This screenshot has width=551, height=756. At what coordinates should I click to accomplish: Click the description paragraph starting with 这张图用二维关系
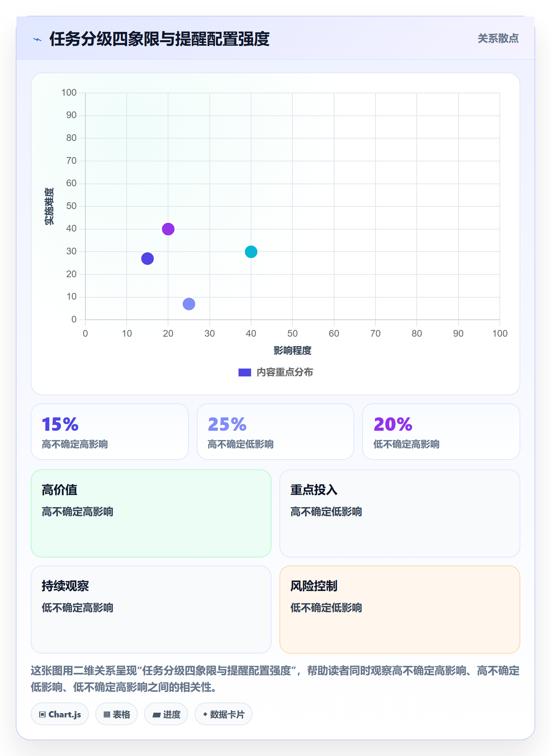pyautogui.click(x=275, y=679)
